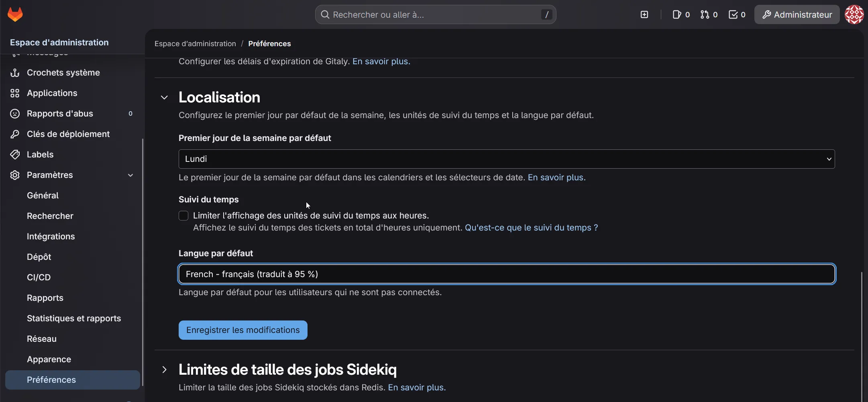
Task: Select the Applications grid icon
Action: (14, 93)
